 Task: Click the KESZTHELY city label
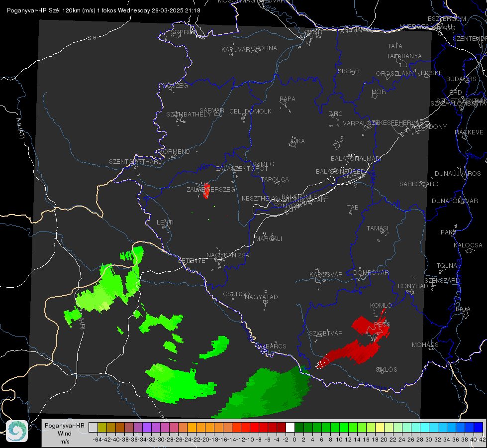click(259, 198)
